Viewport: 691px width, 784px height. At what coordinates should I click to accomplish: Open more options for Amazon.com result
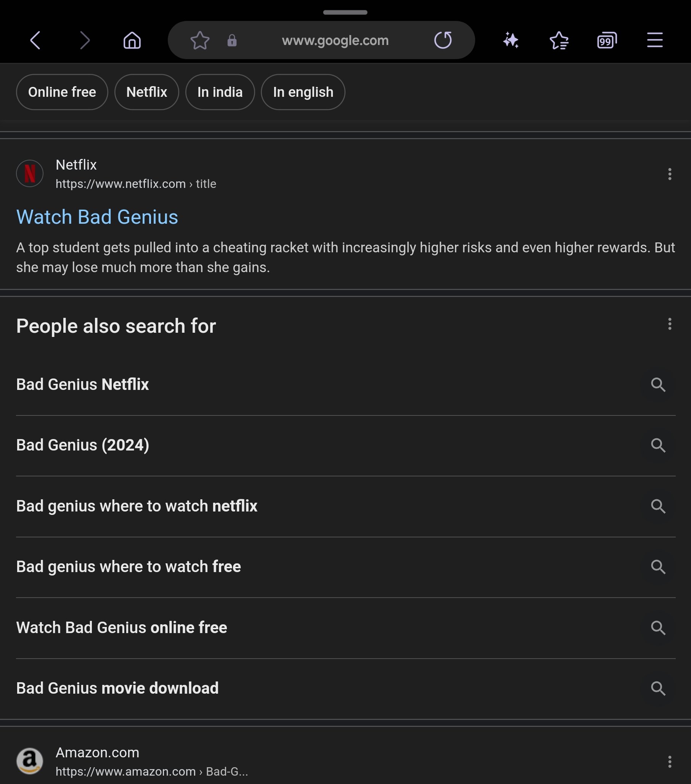(670, 762)
